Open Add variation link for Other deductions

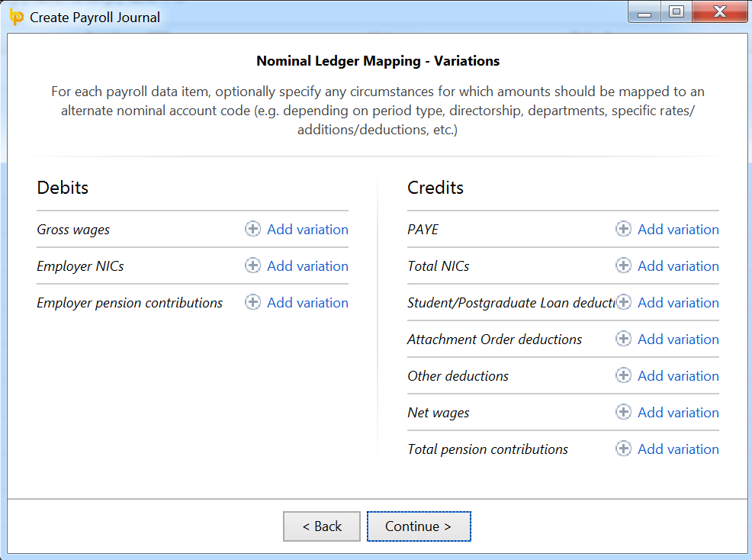(x=678, y=376)
